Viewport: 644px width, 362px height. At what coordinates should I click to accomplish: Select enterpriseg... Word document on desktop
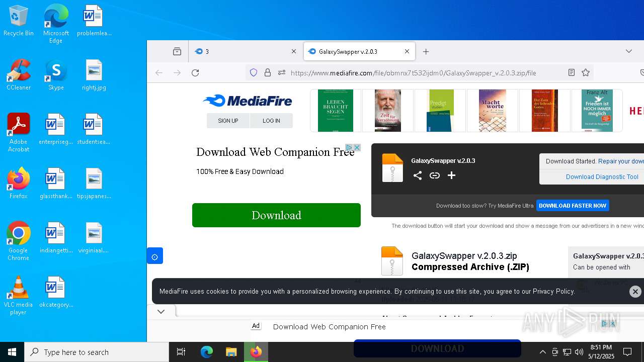(56, 130)
